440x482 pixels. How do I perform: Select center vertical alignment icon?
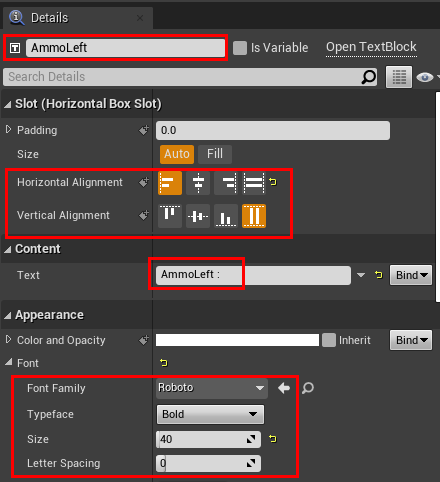(198, 216)
